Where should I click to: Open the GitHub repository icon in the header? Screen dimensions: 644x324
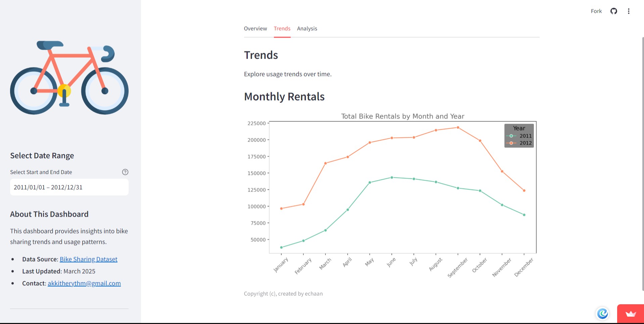click(x=613, y=11)
